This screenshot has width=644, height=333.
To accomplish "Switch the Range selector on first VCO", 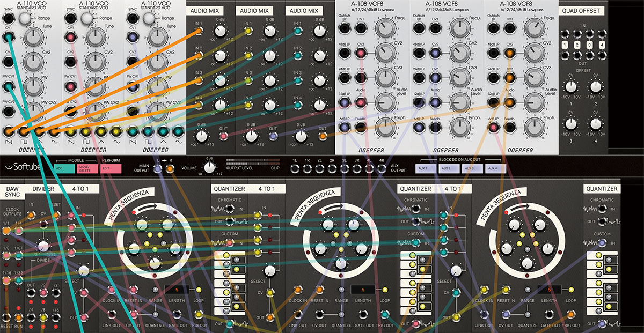I will 26,17.
